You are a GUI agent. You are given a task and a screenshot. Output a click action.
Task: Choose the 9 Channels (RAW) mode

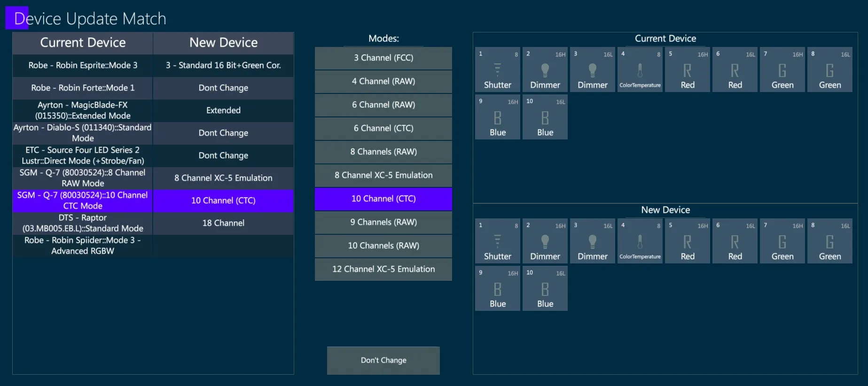point(383,222)
